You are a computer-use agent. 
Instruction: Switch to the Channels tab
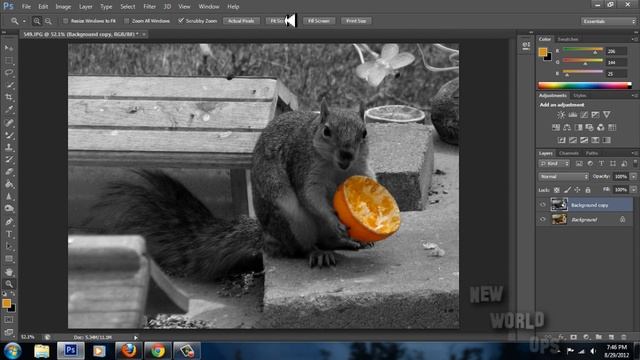click(x=569, y=153)
